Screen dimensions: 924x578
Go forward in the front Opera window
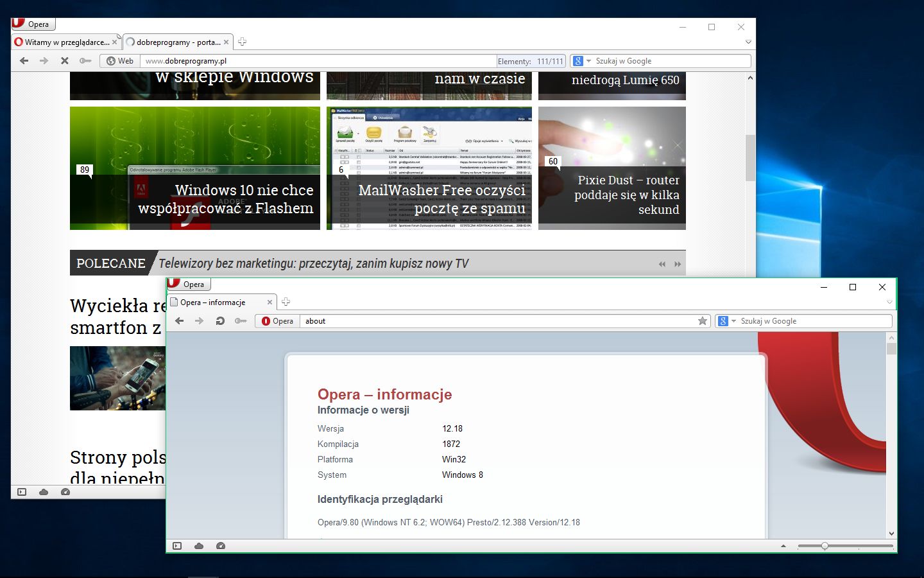[200, 321]
